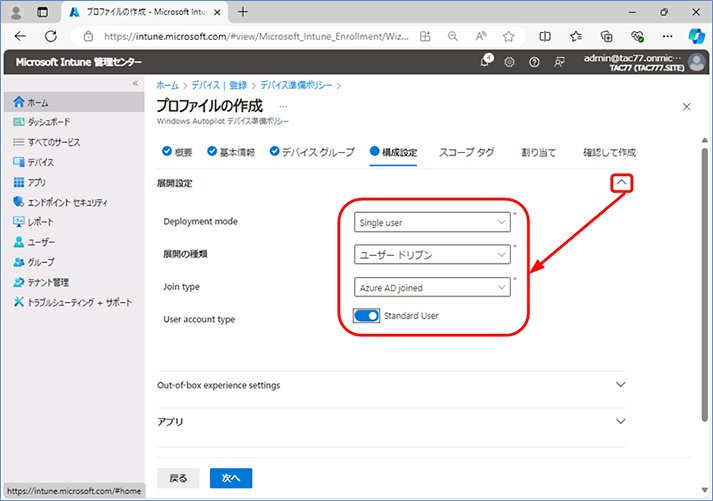The height and width of the screenshot is (501, 713).
Task: Switch to the スコープ タグ tab
Action: tap(467, 152)
